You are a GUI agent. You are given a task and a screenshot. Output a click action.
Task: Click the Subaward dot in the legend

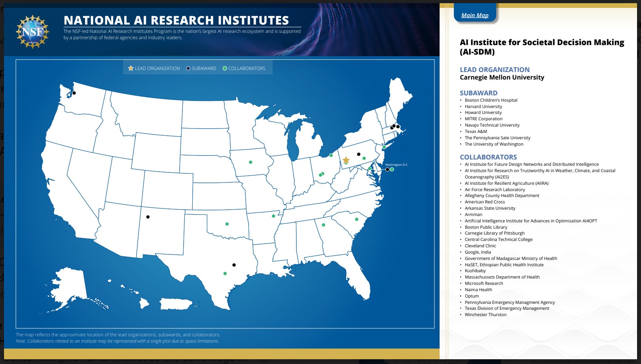188,68
